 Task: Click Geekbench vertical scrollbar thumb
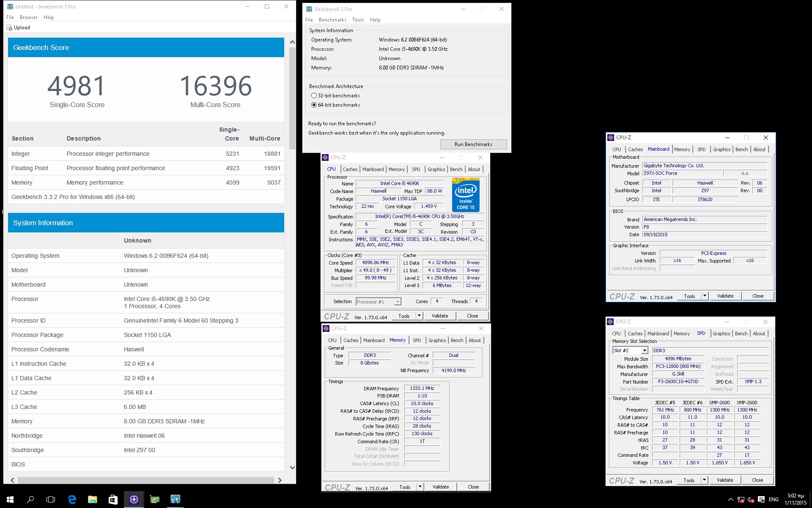[292, 98]
